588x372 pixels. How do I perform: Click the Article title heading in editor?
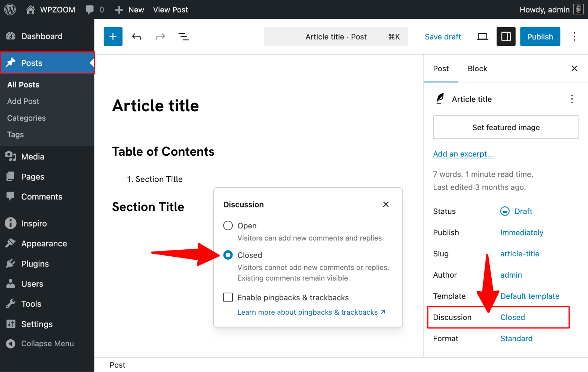155,106
